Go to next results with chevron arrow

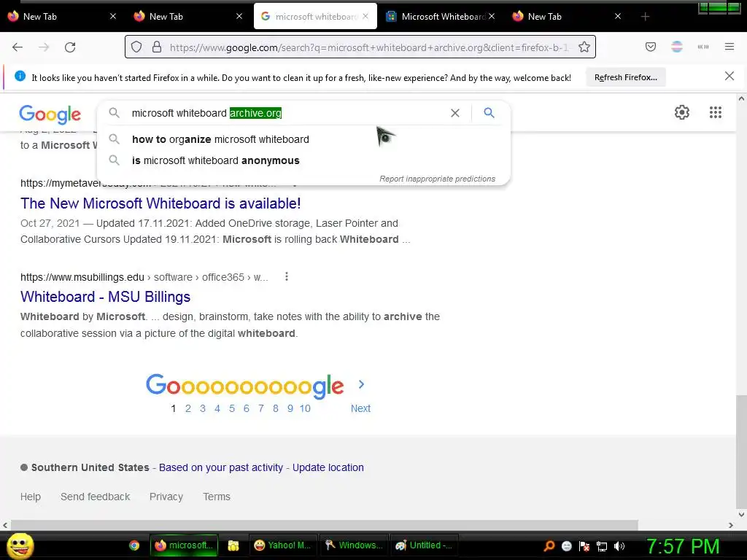coord(361,384)
